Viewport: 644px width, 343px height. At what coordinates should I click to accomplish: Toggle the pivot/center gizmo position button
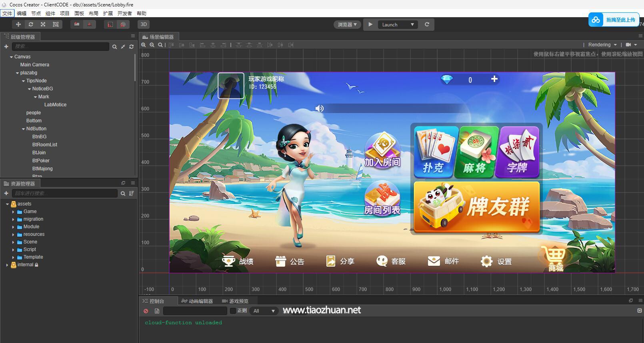[x=77, y=24]
